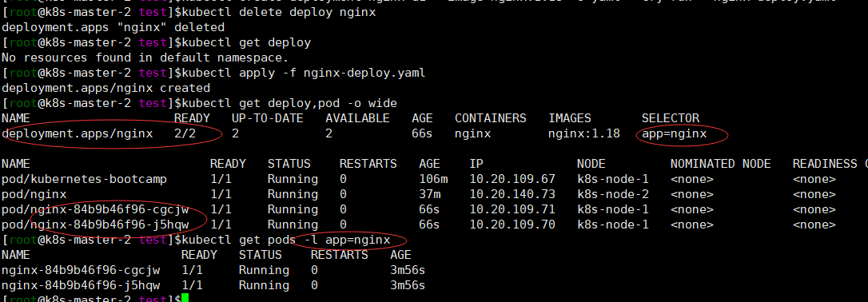Image resolution: width=868 pixels, height=302 pixels.
Task: Click IP address '10.20.109.71'
Action: [512, 209]
